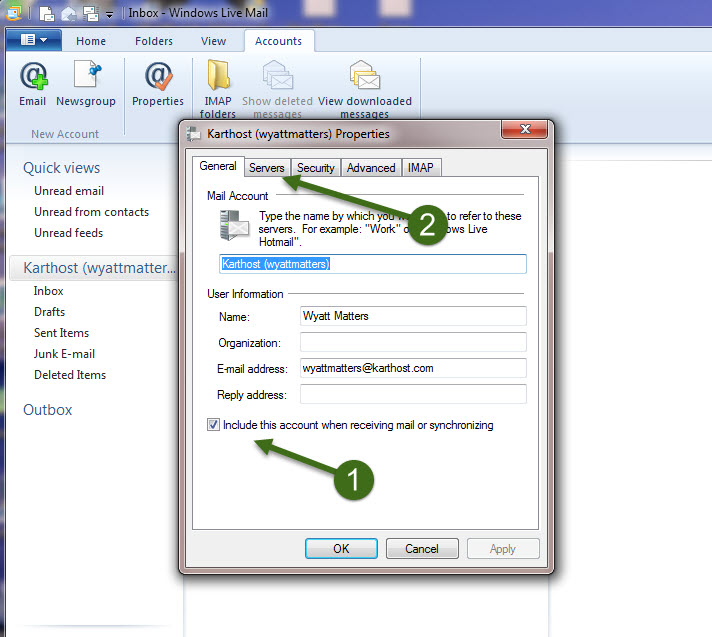Open IMAP folders
This screenshot has height=637, width=712.
[x=218, y=89]
